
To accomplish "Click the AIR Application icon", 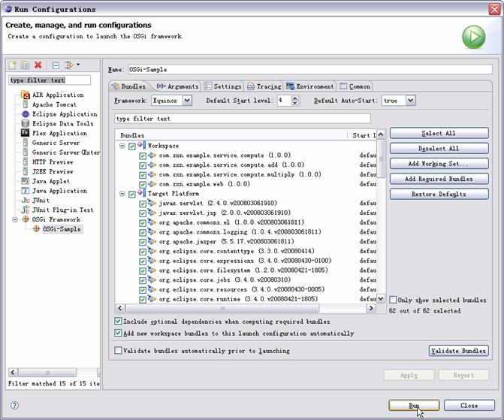I will [26, 95].
